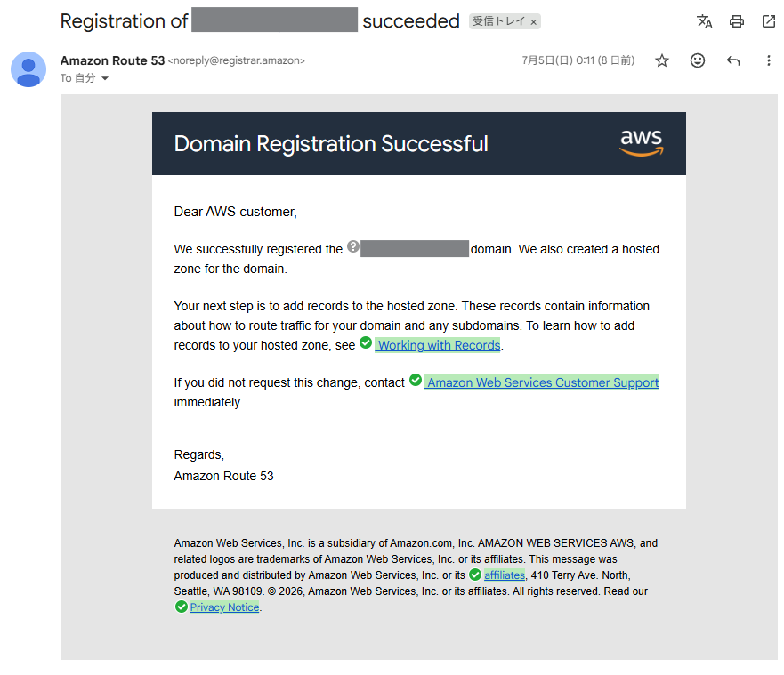Add an emoji reaction to the email
This screenshot has height=675, width=784.
click(698, 60)
